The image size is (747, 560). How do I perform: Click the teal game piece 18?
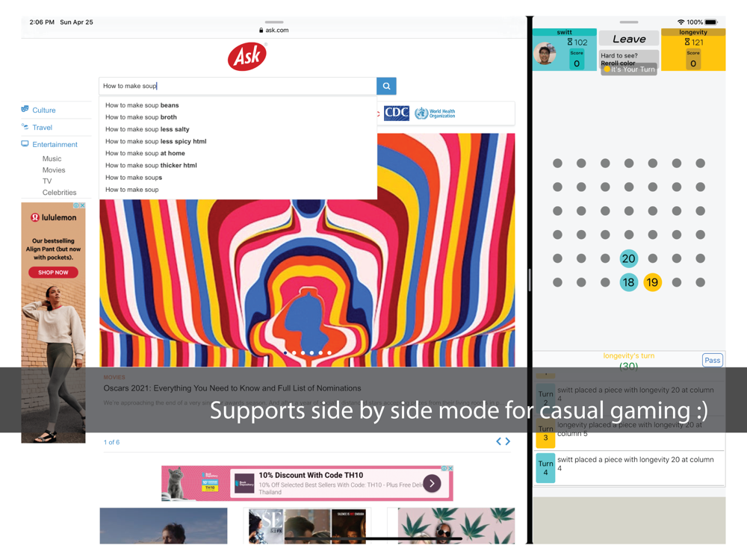[x=629, y=282]
